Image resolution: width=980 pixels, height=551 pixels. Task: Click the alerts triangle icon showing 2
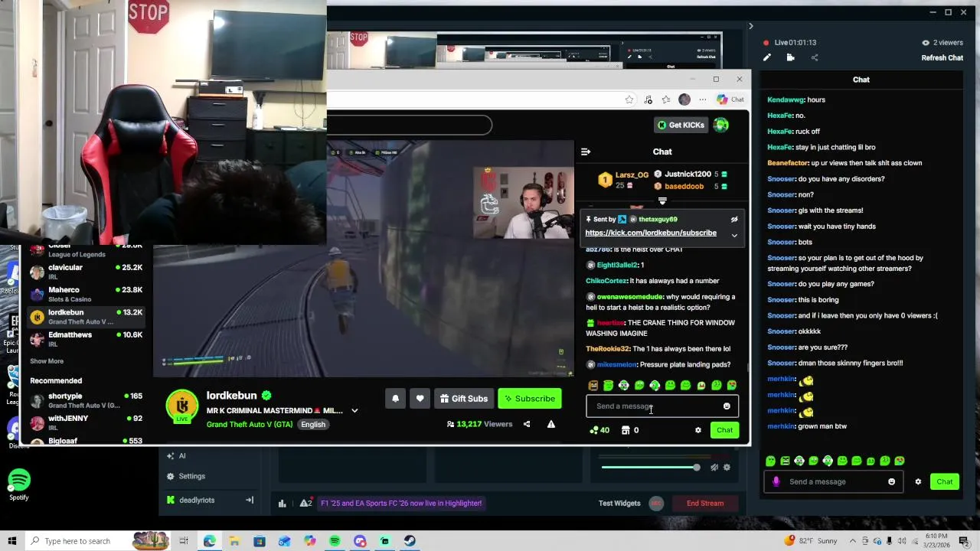(305, 503)
